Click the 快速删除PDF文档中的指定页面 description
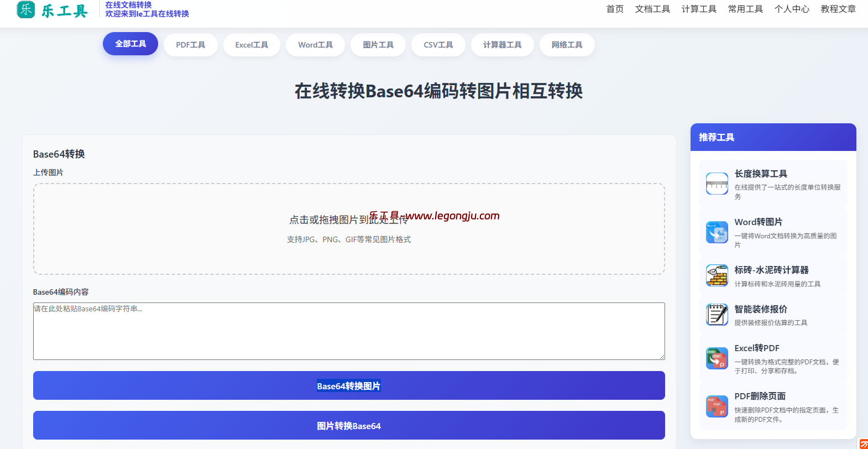 pos(787,415)
